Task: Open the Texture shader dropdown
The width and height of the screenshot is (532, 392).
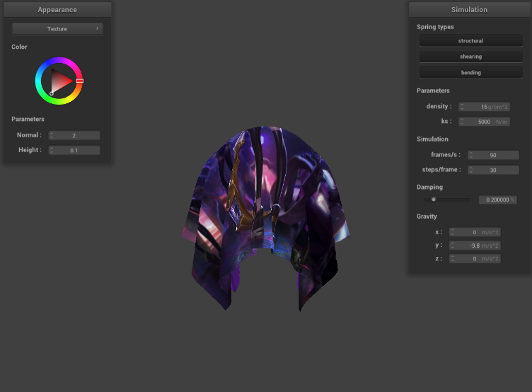Action: 57,29
